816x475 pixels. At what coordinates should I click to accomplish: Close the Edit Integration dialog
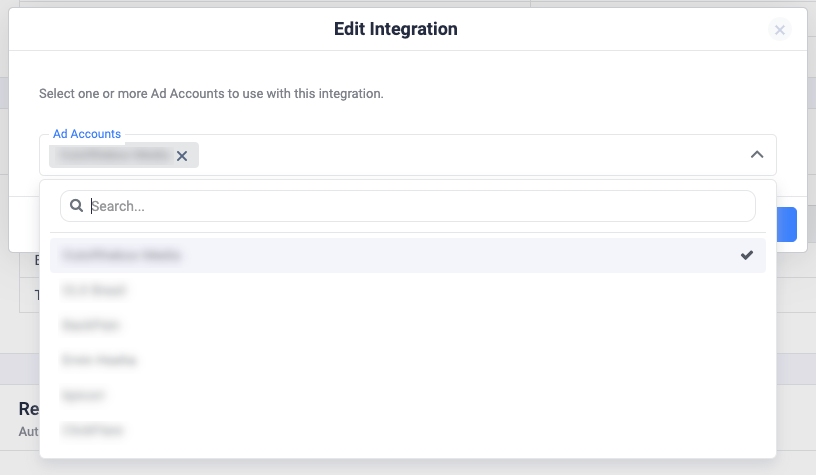(779, 30)
